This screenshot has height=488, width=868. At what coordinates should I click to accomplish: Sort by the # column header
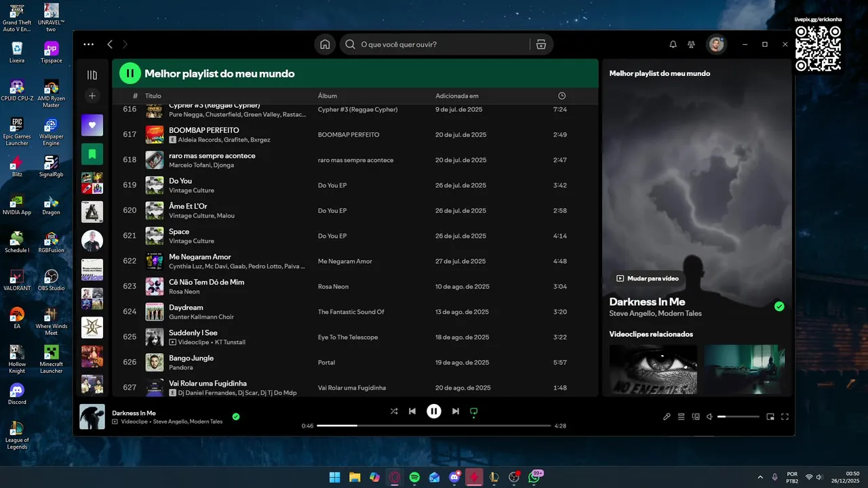(136, 96)
